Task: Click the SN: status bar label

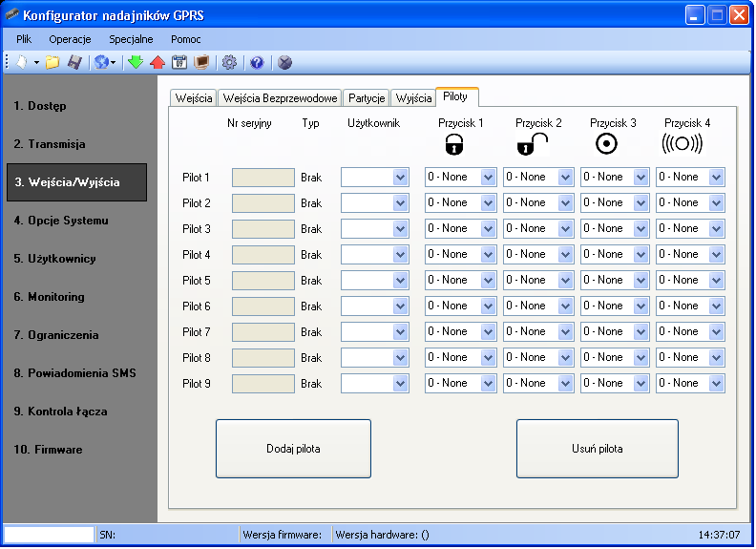Action: [x=108, y=535]
